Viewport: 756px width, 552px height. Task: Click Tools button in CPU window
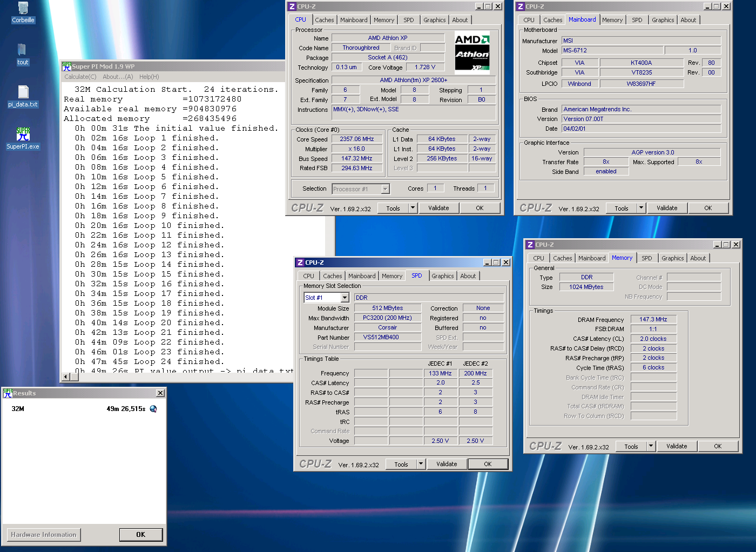[393, 208]
